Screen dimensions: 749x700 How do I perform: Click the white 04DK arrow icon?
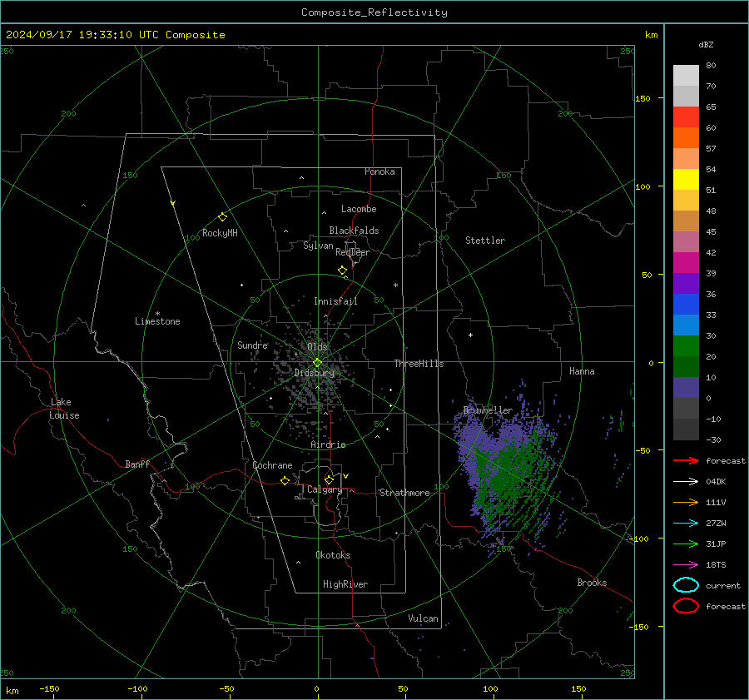coord(686,481)
